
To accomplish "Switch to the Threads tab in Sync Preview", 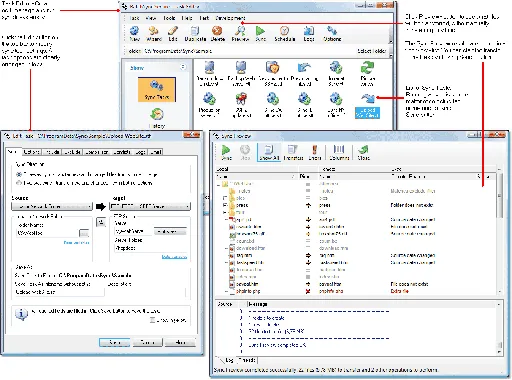I will [x=247, y=360].
